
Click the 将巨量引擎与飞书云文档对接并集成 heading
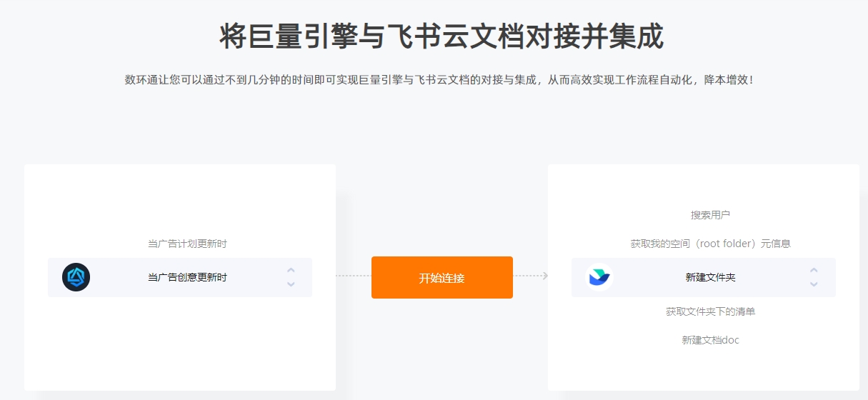(x=442, y=36)
